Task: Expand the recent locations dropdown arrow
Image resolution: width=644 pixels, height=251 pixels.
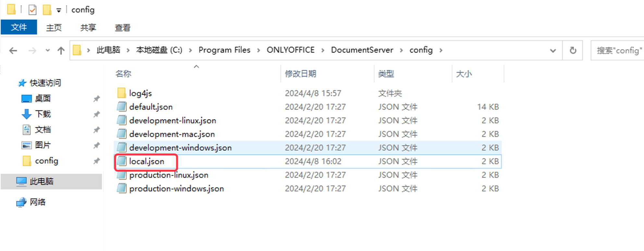Action: click(x=48, y=51)
